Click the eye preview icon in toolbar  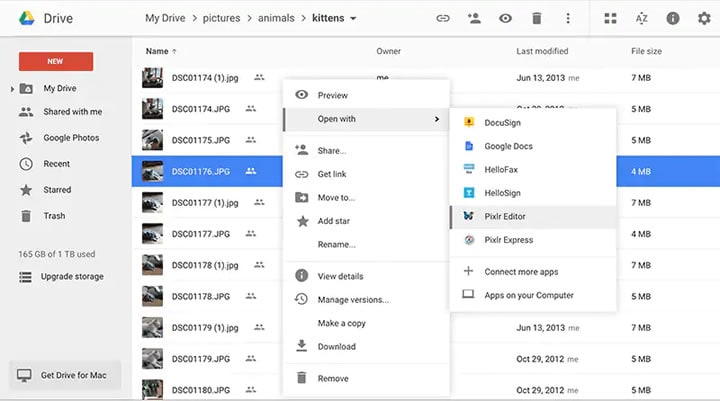[x=505, y=18]
